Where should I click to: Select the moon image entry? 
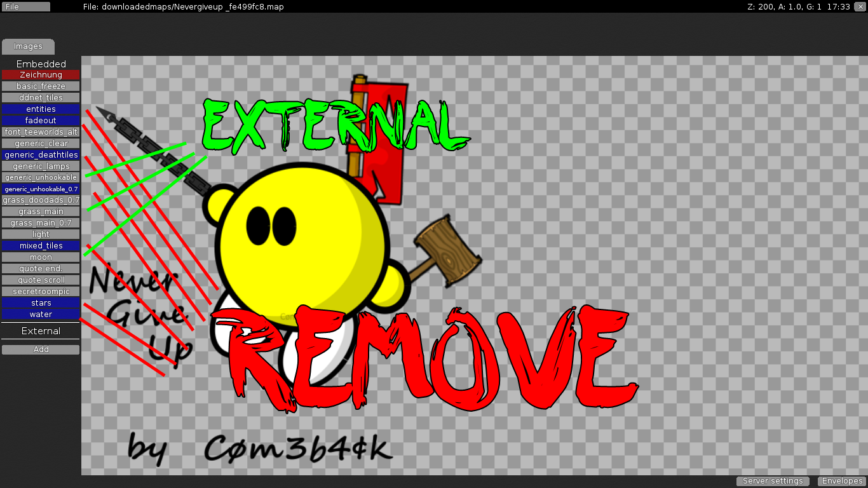[x=41, y=257]
